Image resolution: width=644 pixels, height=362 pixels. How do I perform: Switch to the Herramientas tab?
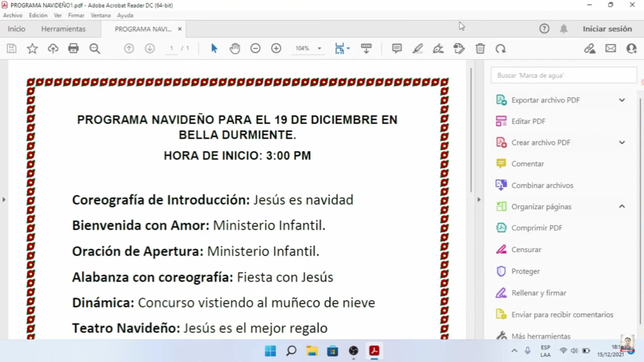click(x=63, y=29)
